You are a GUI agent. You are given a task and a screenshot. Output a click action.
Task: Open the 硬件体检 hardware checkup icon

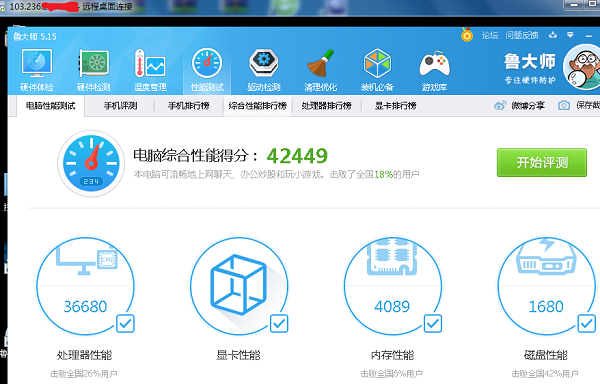click(x=37, y=63)
